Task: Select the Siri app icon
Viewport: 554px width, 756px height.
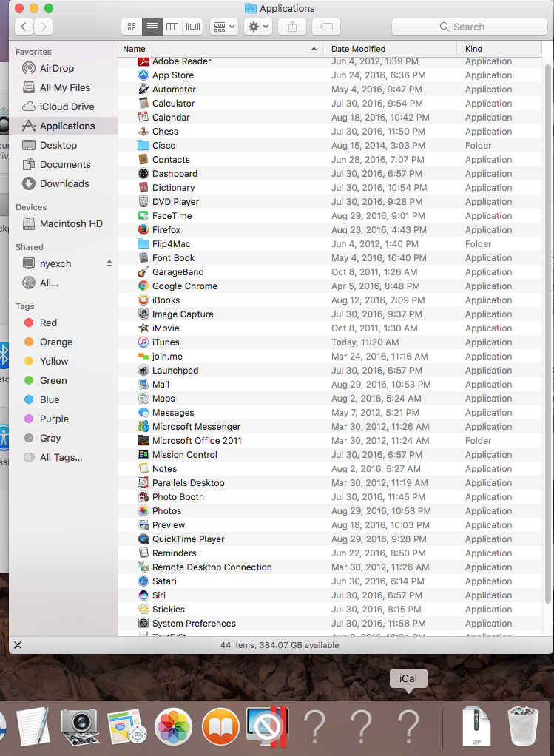Action: (x=143, y=595)
